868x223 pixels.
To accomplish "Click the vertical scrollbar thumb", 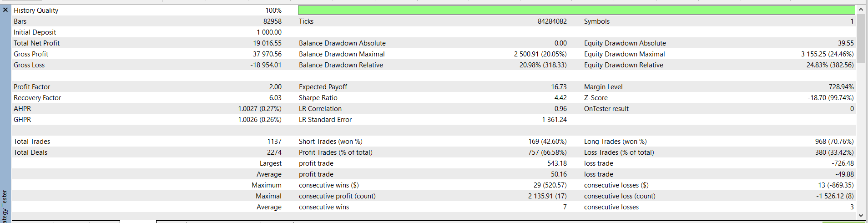I will click(861, 36).
